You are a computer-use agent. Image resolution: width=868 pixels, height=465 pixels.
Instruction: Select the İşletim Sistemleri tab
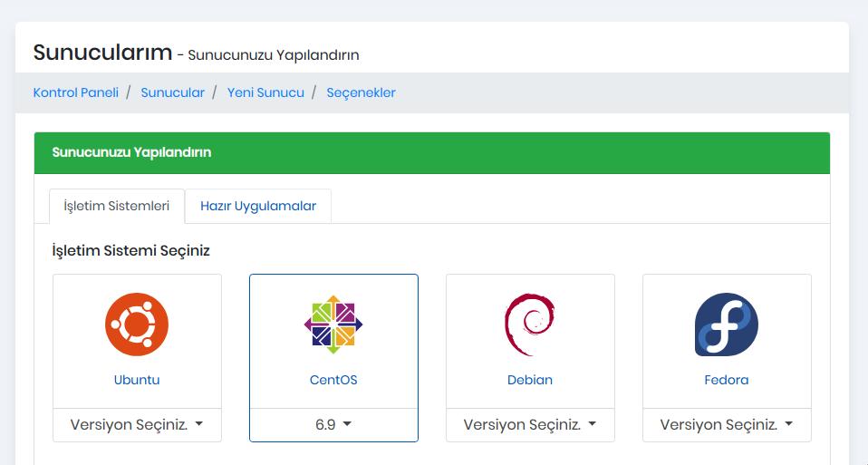pos(117,206)
